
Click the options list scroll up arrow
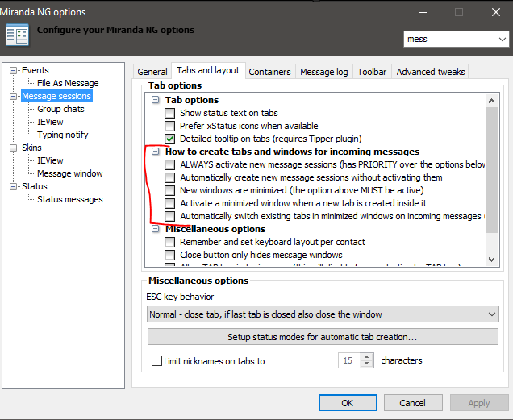(491, 101)
